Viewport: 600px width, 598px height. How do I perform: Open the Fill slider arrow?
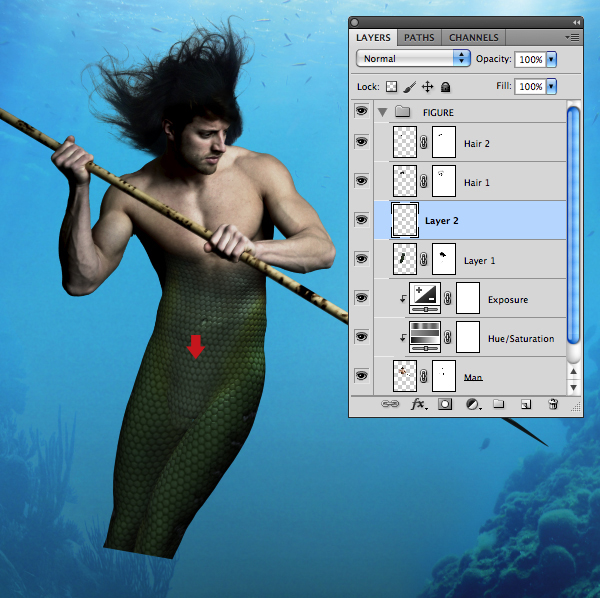point(551,86)
